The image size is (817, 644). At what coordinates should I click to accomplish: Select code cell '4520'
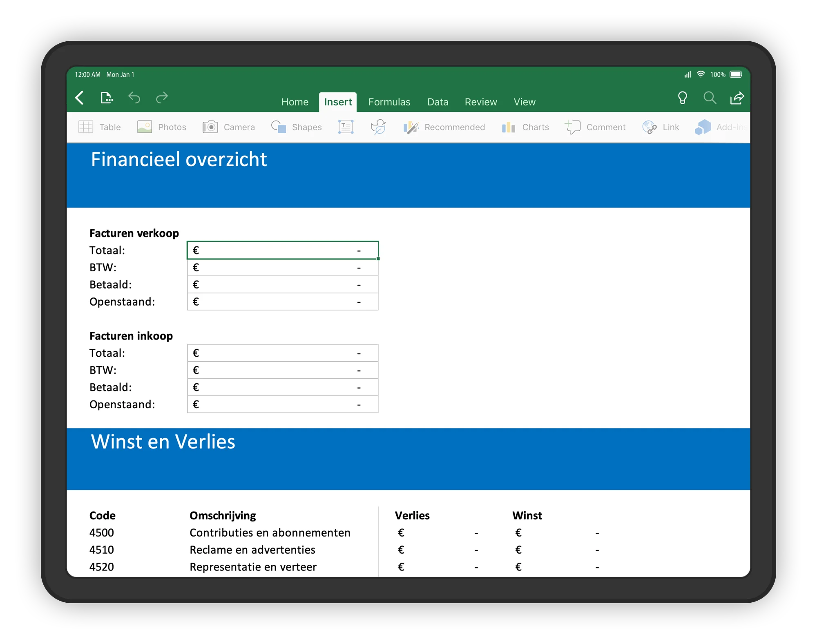click(x=102, y=567)
